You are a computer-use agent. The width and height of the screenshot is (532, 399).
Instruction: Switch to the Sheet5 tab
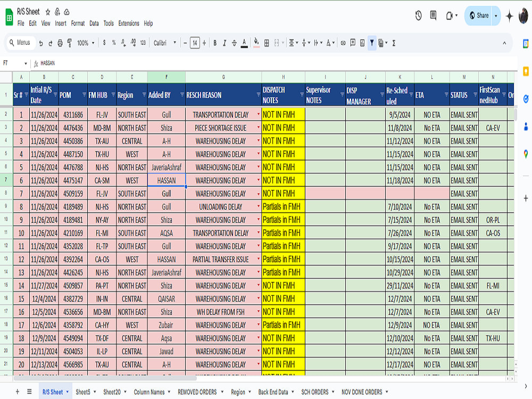coord(83,392)
